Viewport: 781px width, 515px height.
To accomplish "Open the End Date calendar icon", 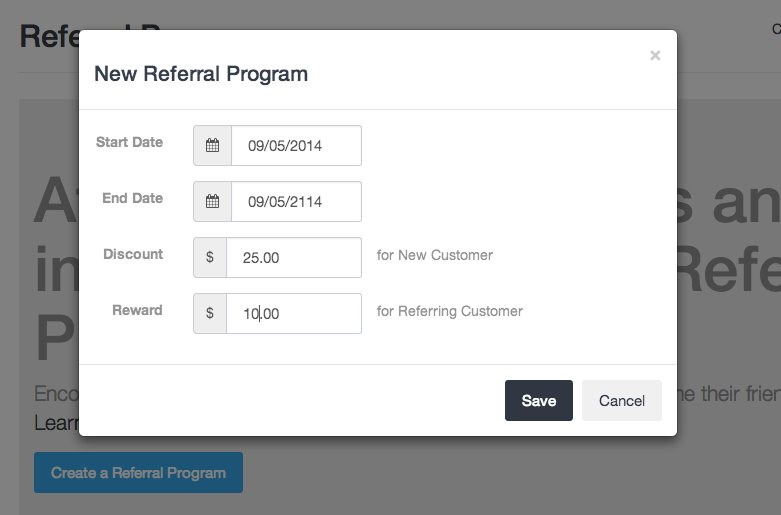I will click(213, 201).
